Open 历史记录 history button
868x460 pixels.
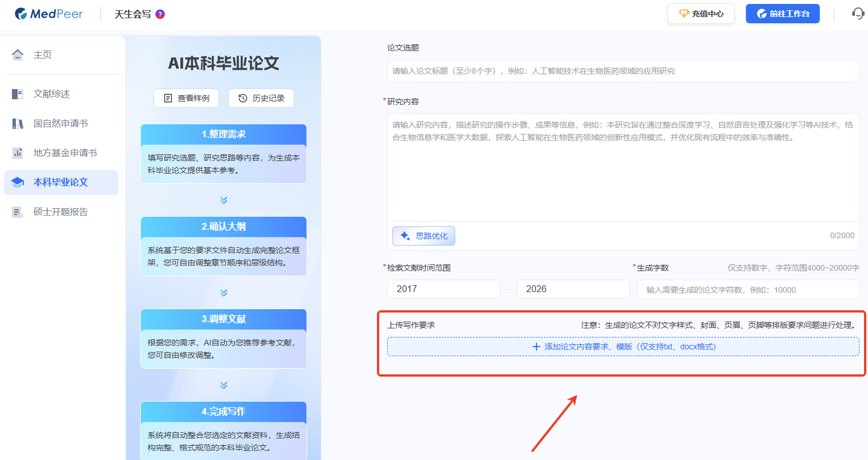pos(261,98)
